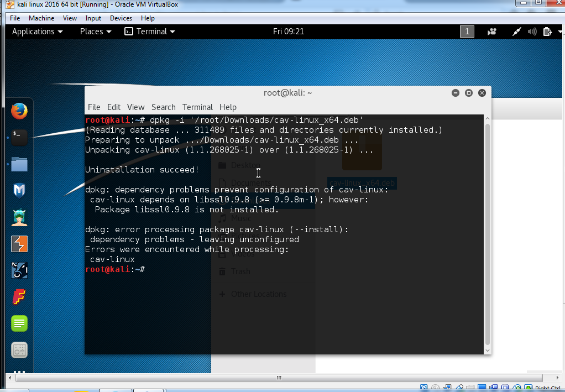Expand the Applications menu in top bar
565x392 pixels.
(x=38, y=32)
